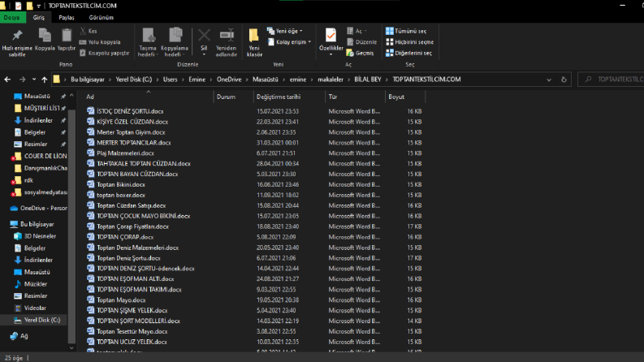The image size is (644, 362).
Task: Expand the address bar history dropdown
Action: 549,80
